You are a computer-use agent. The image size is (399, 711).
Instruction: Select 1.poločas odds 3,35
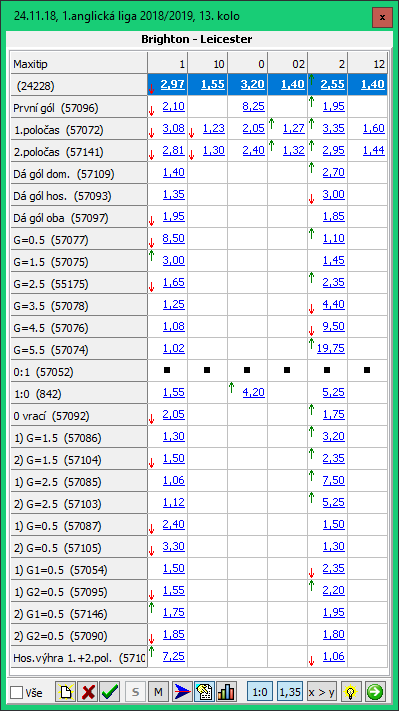[334, 129]
